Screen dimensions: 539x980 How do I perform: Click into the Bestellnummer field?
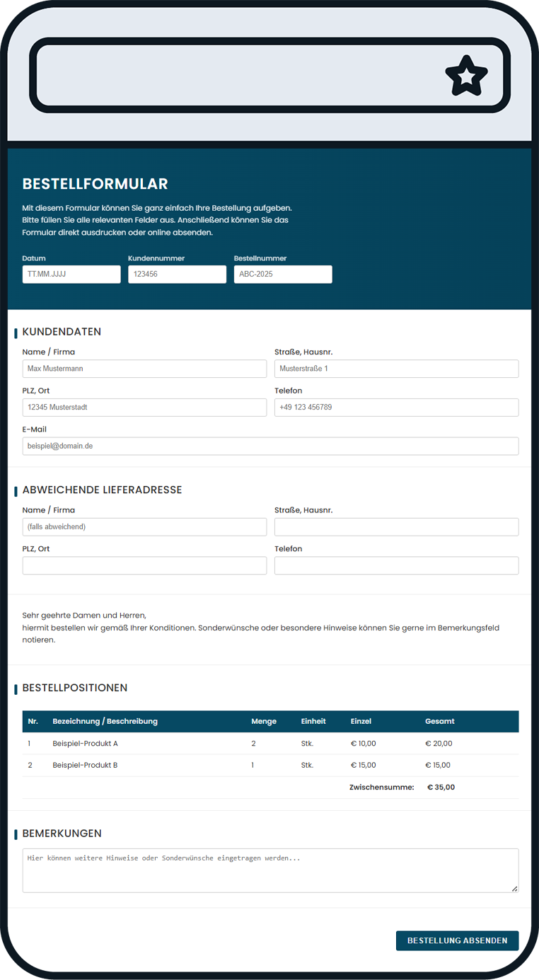click(x=283, y=275)
